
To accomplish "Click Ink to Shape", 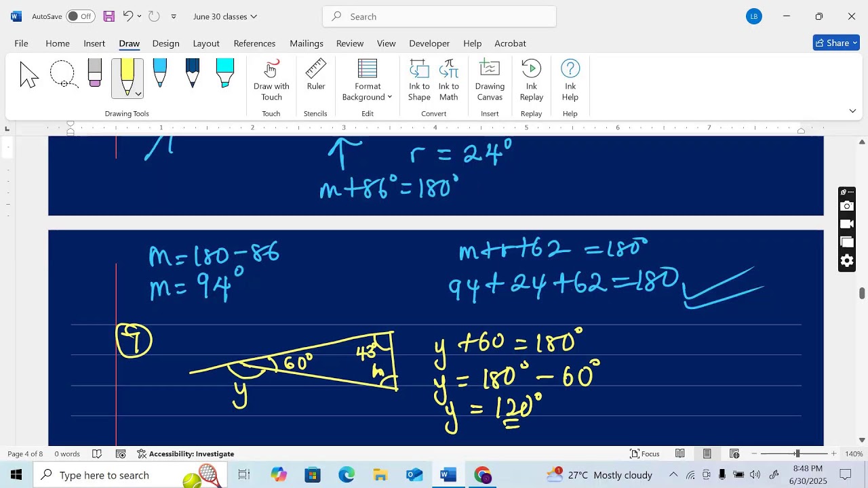I will [x=419, y=81].
